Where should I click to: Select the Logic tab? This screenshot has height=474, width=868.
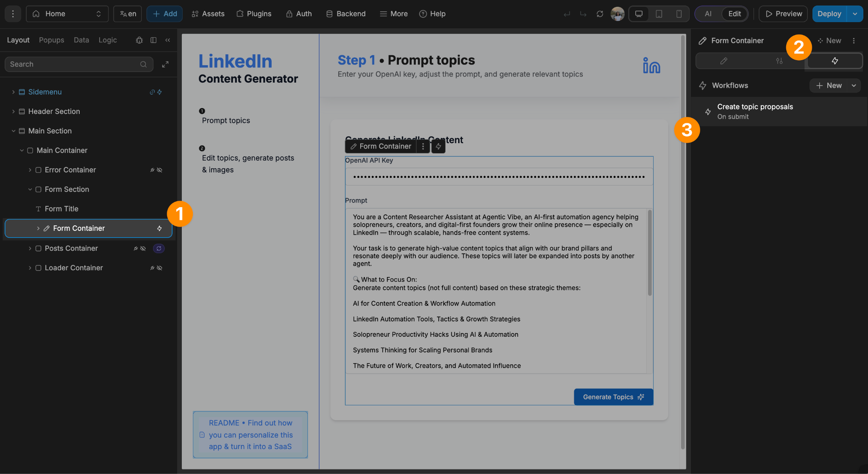(108, 40)
